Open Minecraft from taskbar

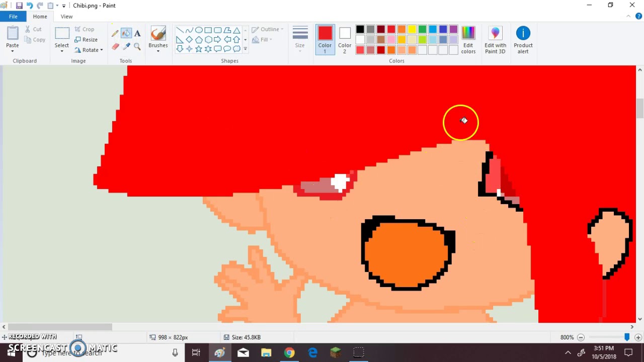336,352
